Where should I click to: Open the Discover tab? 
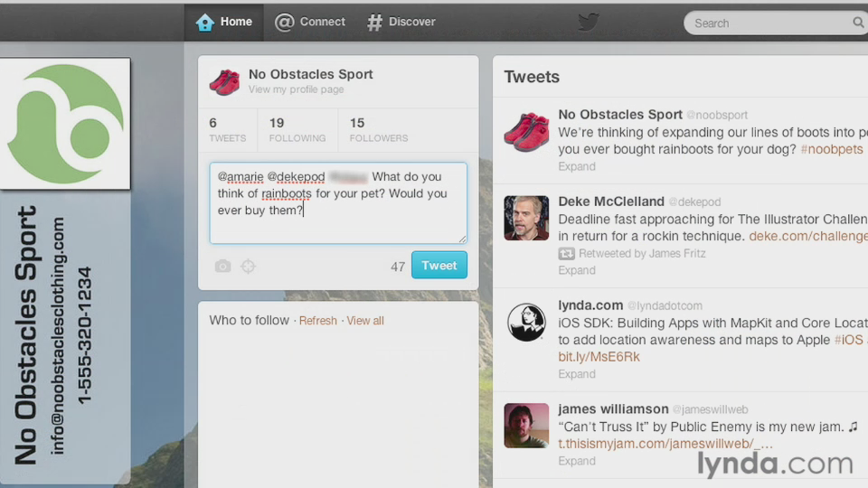click(401, 22)
